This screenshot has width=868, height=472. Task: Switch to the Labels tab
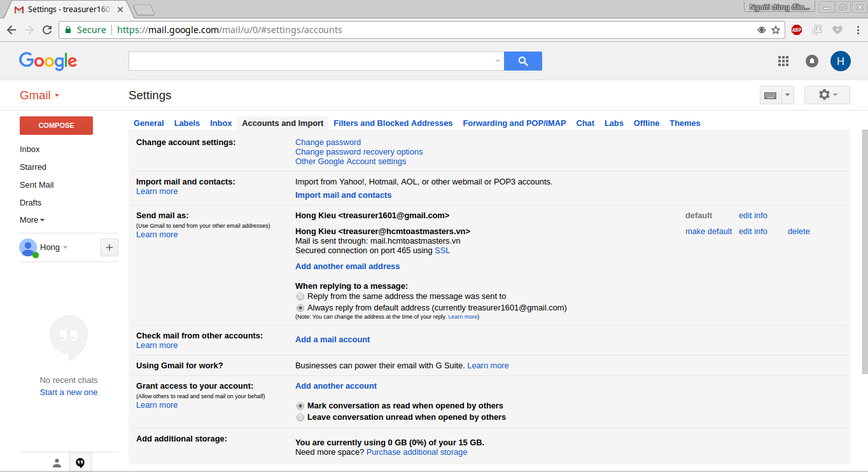[187, 123]
